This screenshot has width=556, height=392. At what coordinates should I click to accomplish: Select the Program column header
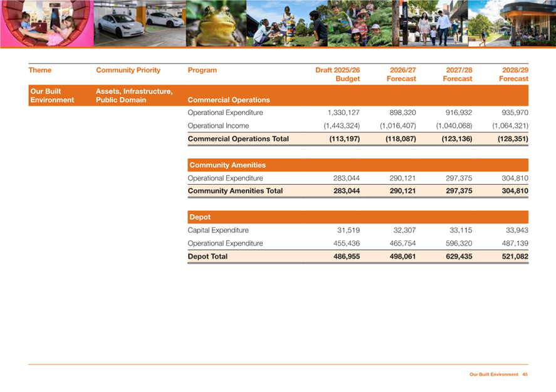tap(202, 70)
